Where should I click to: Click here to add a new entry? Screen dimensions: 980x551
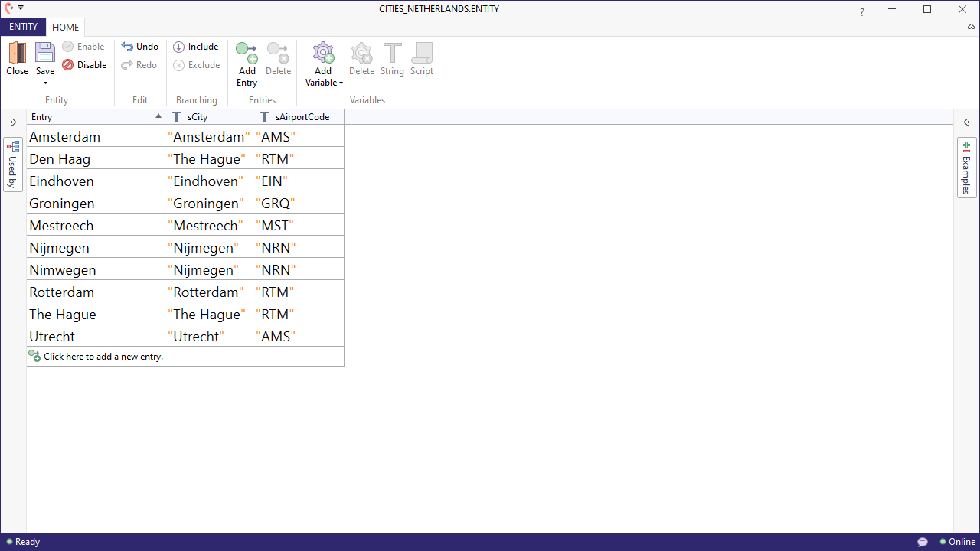103,357
